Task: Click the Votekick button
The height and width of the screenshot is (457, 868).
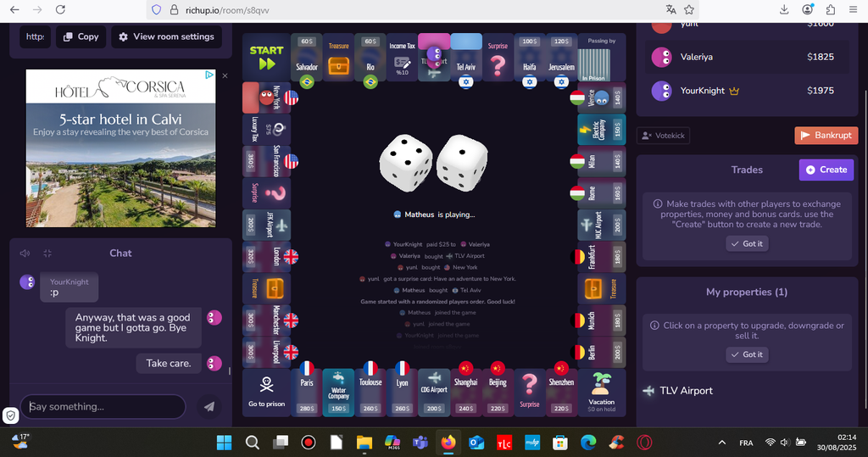Action: click(x=663, y=135)
